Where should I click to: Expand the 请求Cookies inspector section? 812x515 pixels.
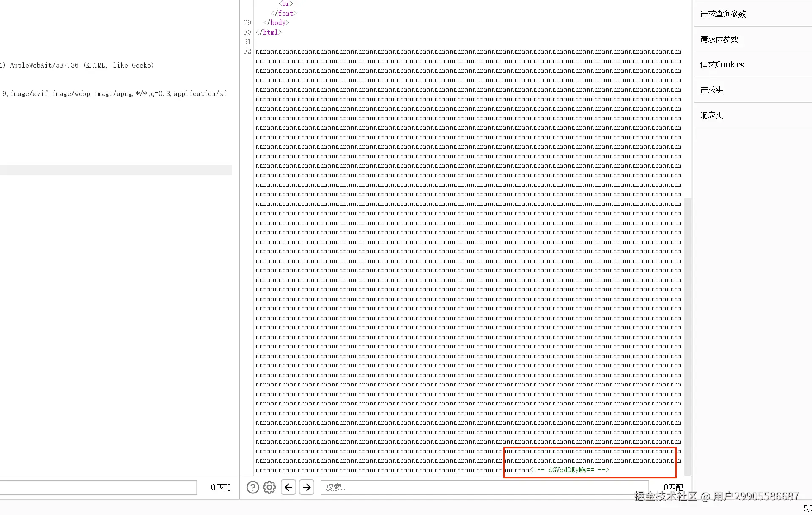722,65
